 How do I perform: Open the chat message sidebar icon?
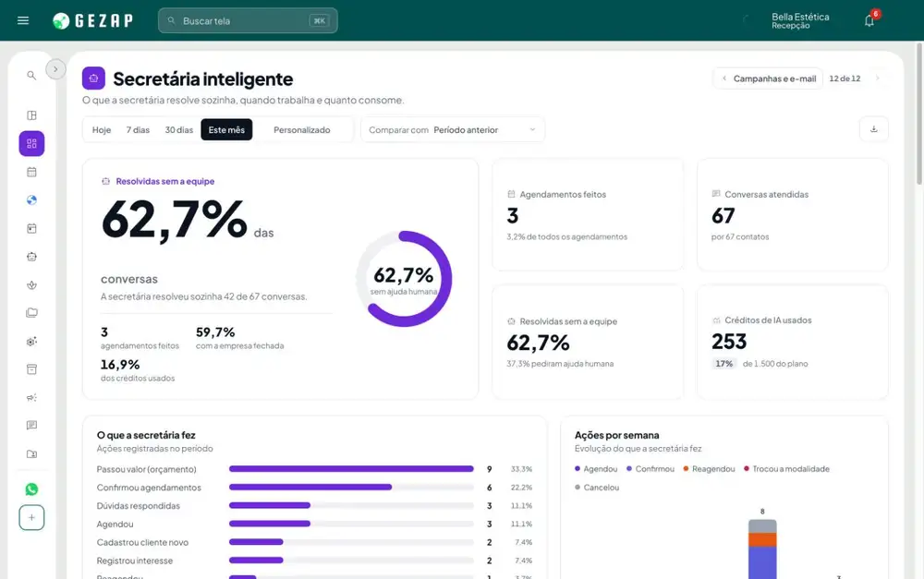(x=31, y=426)
